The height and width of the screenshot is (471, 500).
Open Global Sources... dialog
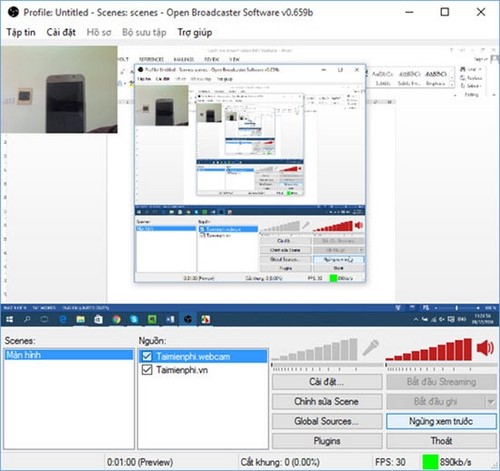(x=327, y=421)
